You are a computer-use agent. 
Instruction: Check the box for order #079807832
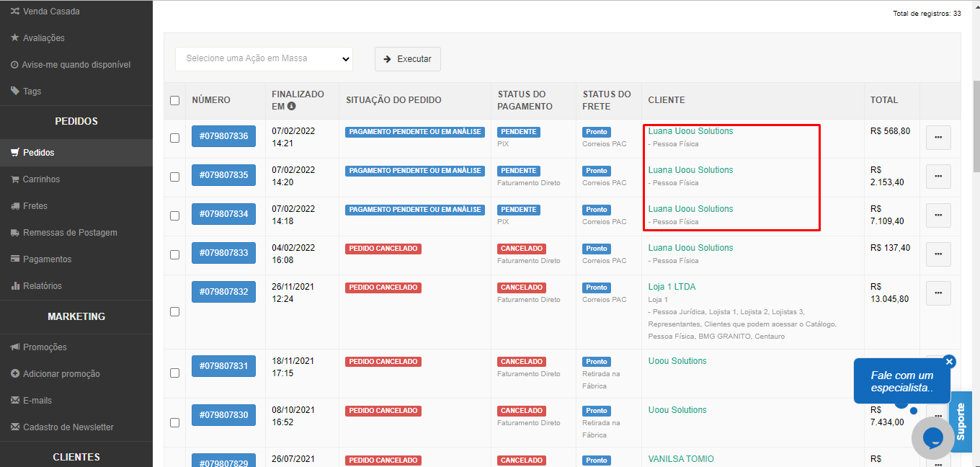[x=174, y=312]
